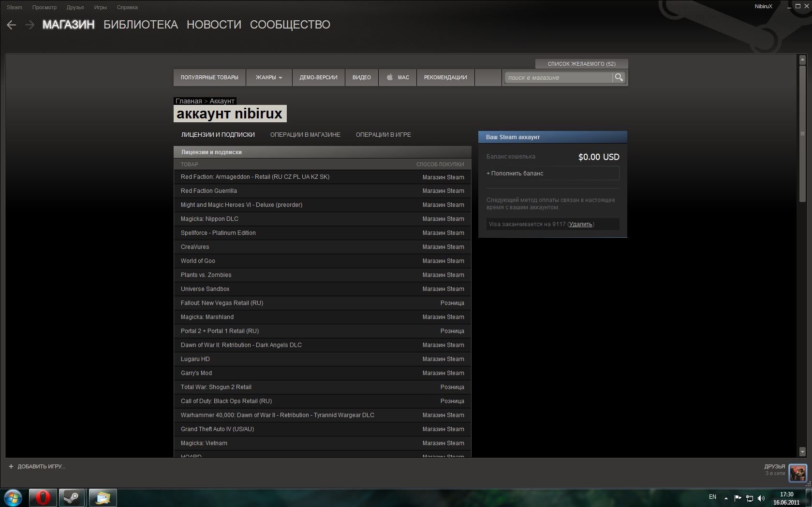This screenshot has width=812, height=507.
Task: Select Fallout: New Vegas Retail row
Action: 323,303
